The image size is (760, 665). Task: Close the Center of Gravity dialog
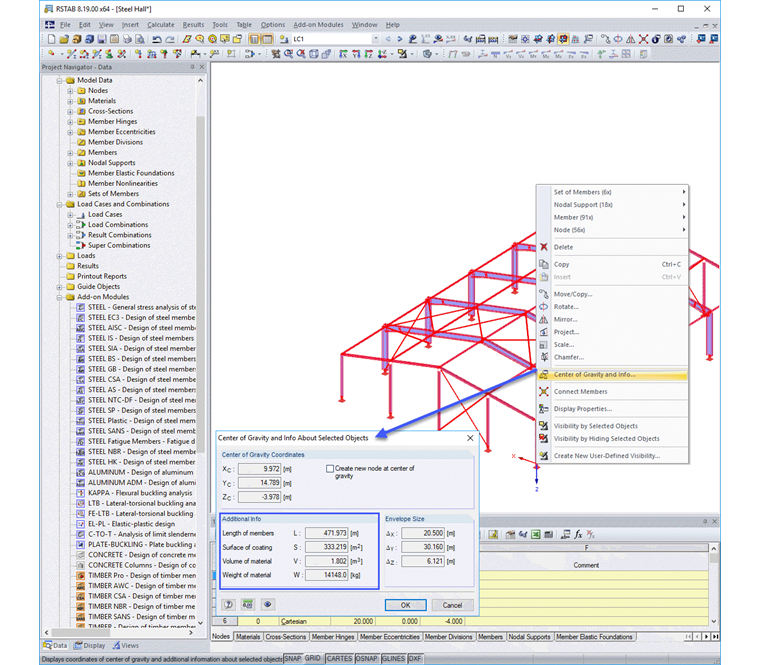[470, 438]
